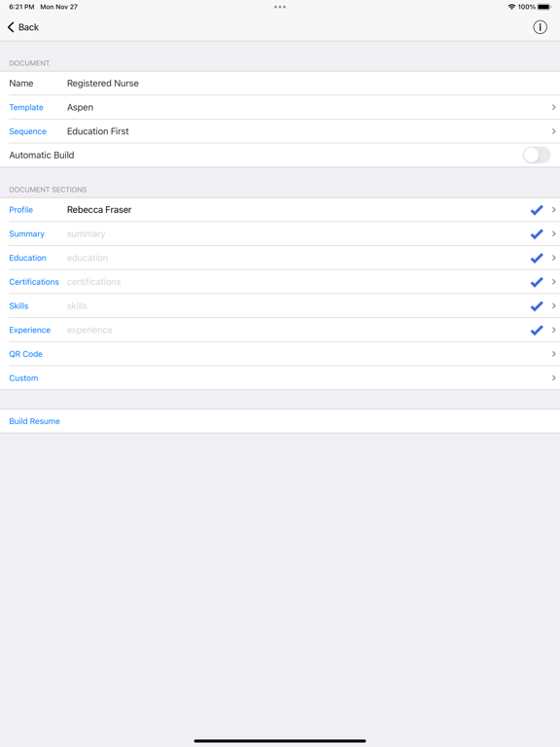Tap the Build Resume link
Image resolution: width=560 pixels, height=747 pixels.
(34, 421)
